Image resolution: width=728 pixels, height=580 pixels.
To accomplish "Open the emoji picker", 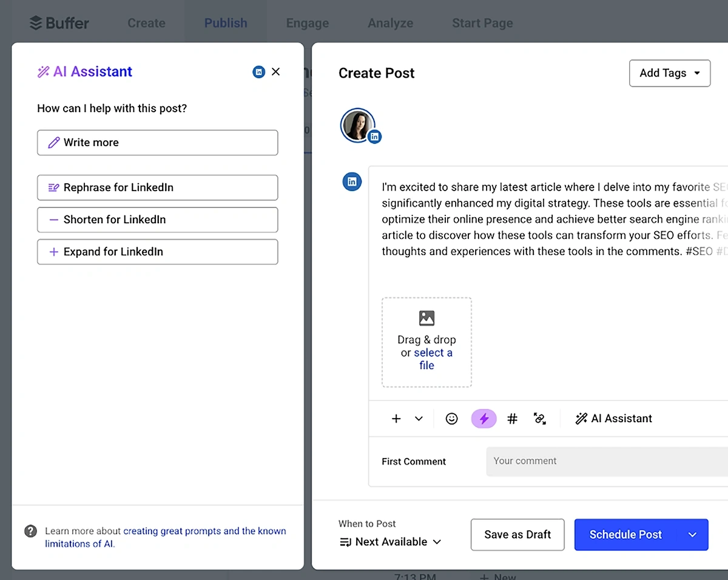I will pyautogui.click(x=452, y=419).
